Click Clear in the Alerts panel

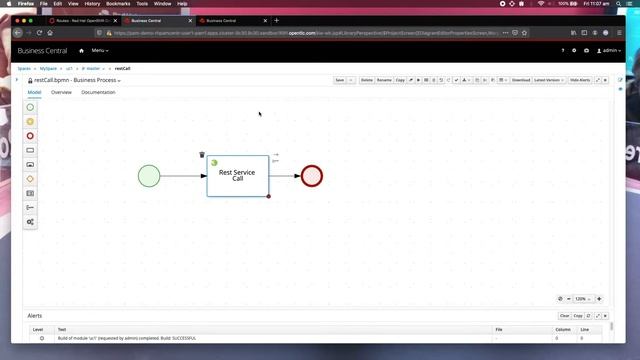coord(564,316)
